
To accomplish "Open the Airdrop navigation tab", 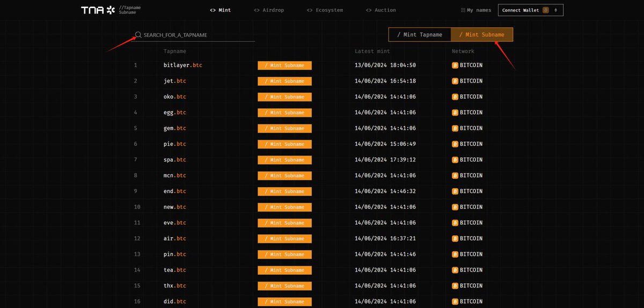I will click(268, 10).
